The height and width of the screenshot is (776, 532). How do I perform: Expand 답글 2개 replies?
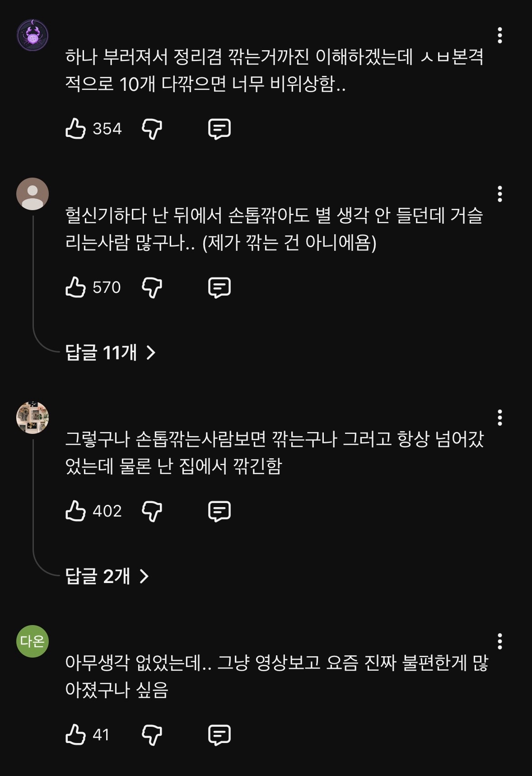(107, 576)
